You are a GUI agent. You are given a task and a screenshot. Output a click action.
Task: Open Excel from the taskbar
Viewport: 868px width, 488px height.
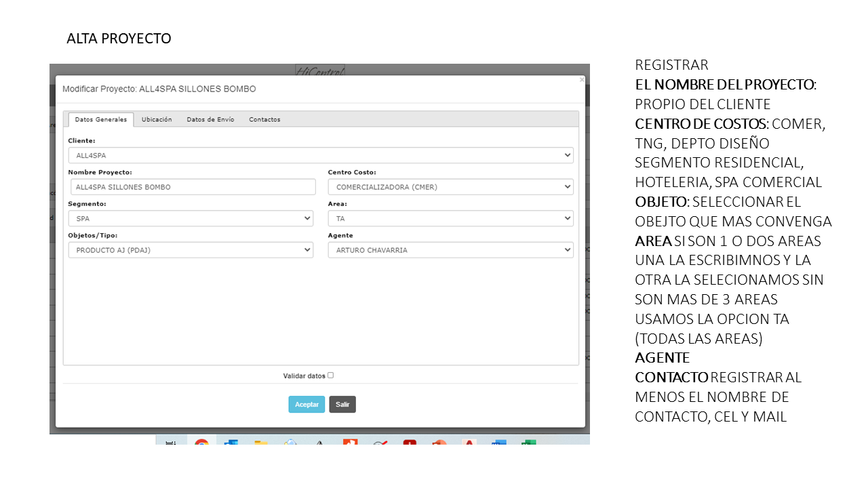528,442
